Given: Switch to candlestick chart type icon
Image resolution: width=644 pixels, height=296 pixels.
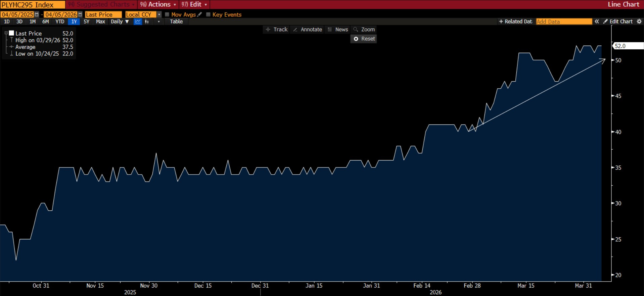Looking at the screenshot, I should (147, 21).
